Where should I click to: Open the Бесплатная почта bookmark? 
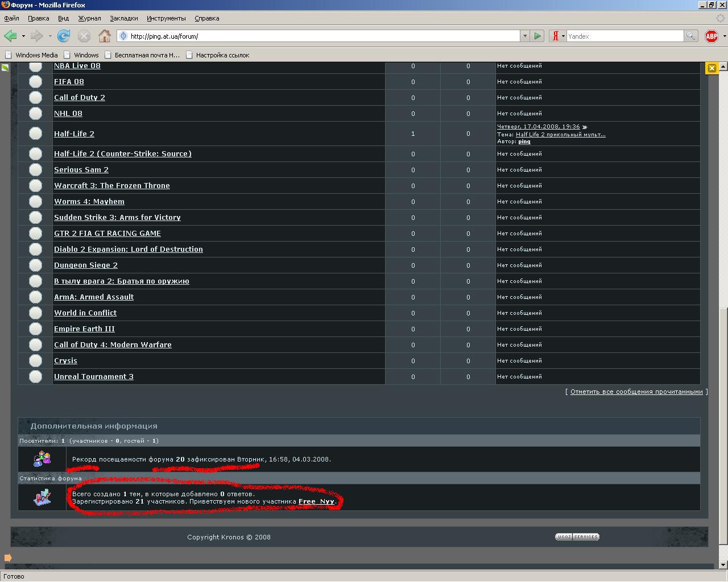pos(142,55)
